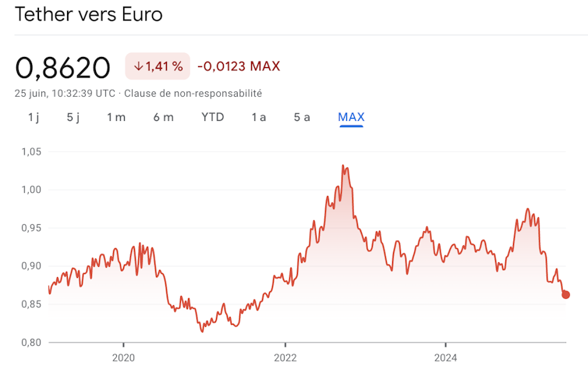The width and height of the screenshot is (588, 377).
Task: Show the 1 m chart range
Action: pos(116,117)
